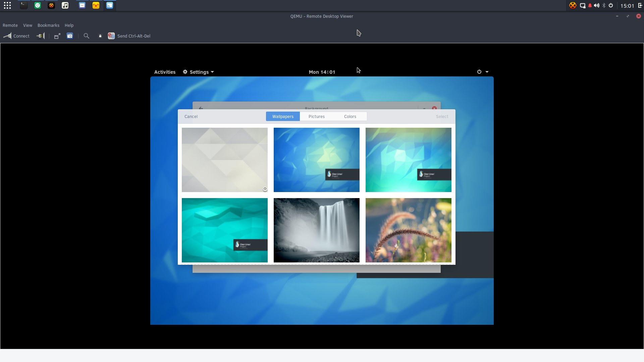Click back arrow in Background window
The width and height of the screenshot is (644, 362).
pos(201,108)
